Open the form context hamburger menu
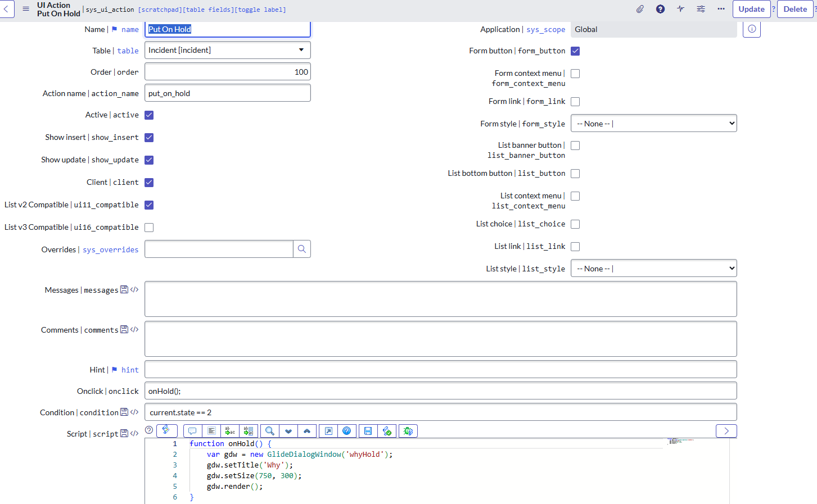Image resolution: width=817 pixels, height=504 pixels. (x=25, y=9)
